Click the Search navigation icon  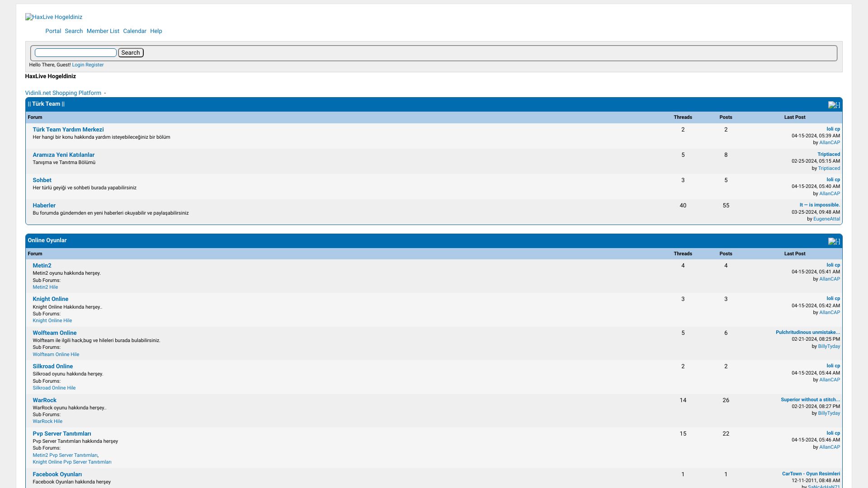coord(74,31)
